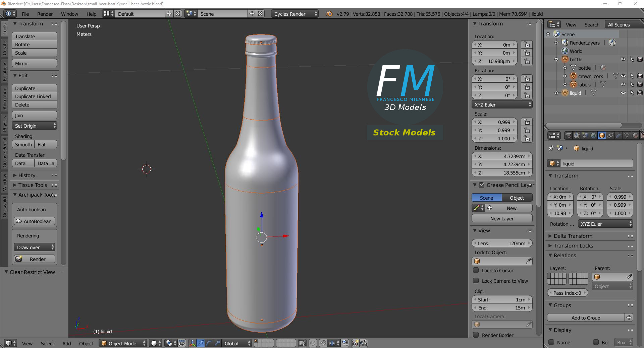
Task: Click the OpenGL render animation clapper icon
Action: 364,343
